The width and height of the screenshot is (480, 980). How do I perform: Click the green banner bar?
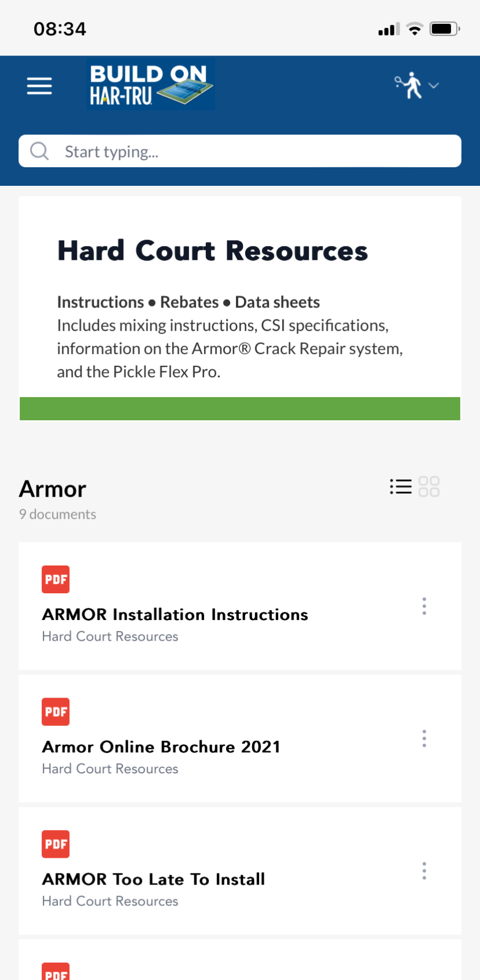coord(240,409)
